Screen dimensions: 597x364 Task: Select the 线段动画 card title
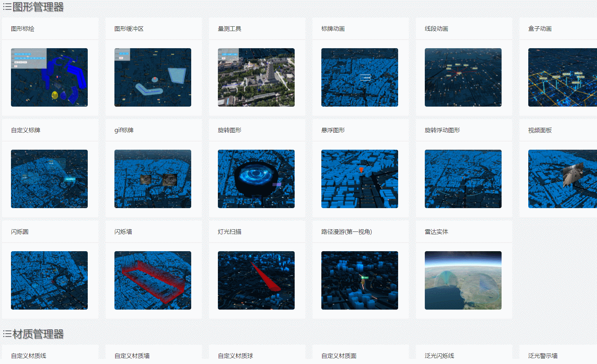[x=437, y=29]
